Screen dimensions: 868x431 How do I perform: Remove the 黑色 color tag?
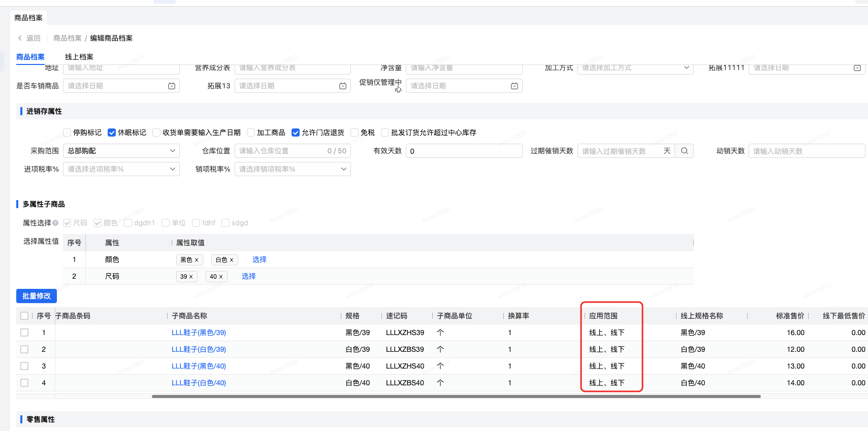coord(197,260)
